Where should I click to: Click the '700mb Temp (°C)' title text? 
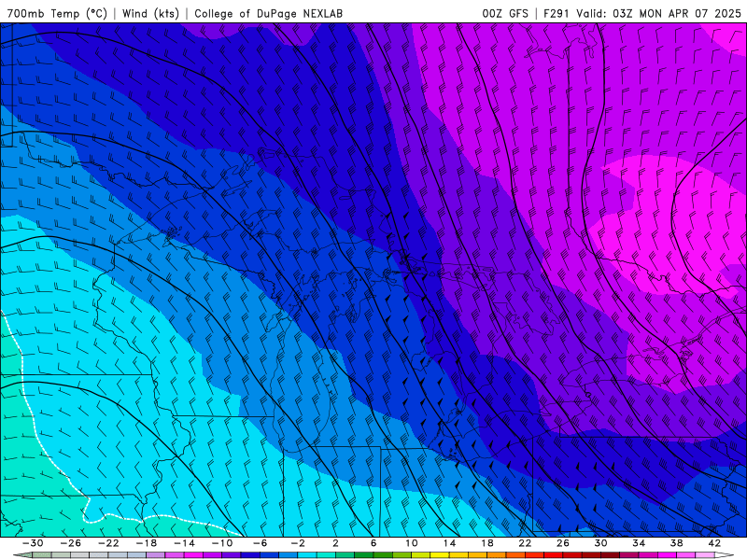(57, 13)
